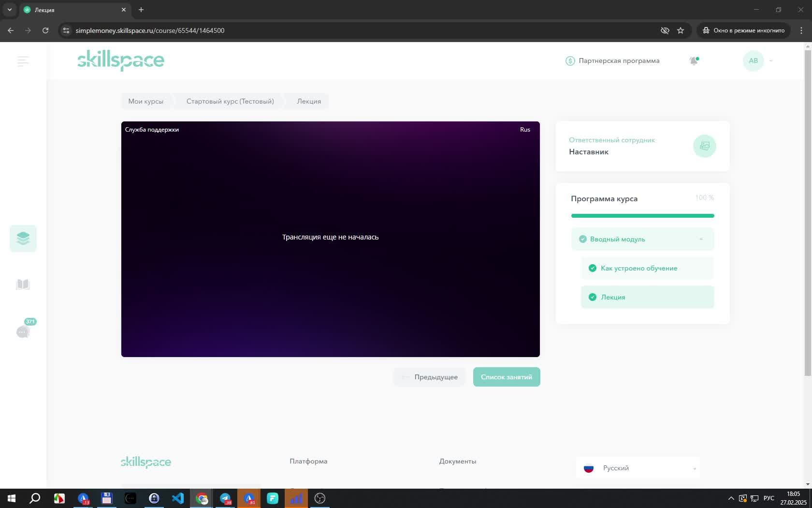This screenshot has width=812, height=508.
Task: Click the green F app icon on taskbar
Action: [273, 498]
